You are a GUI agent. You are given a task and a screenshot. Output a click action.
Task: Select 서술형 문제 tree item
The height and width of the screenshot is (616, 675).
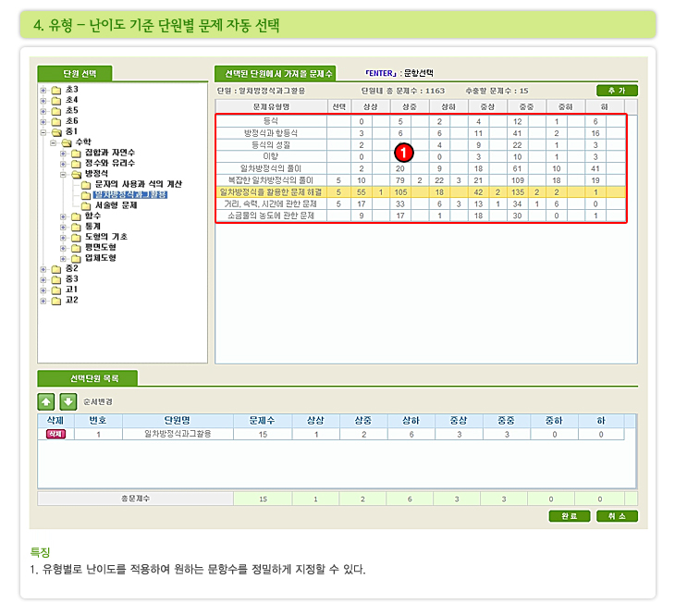pyautogui.click(x=116, y=205)
